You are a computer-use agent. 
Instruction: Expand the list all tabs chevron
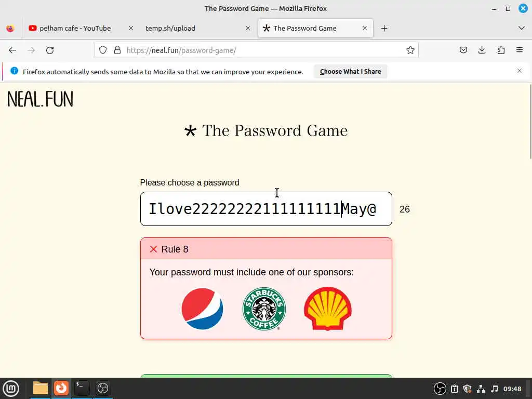click(x=522, y=28)
